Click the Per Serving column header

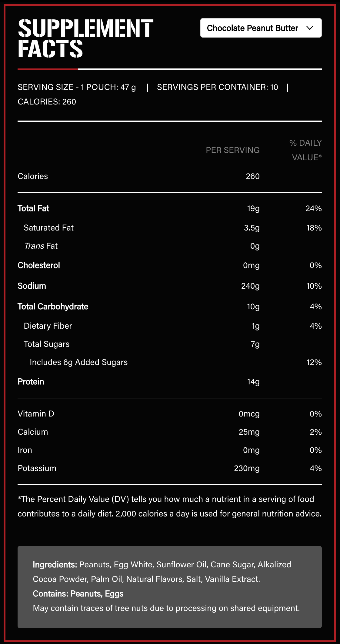tap(232, 150)
